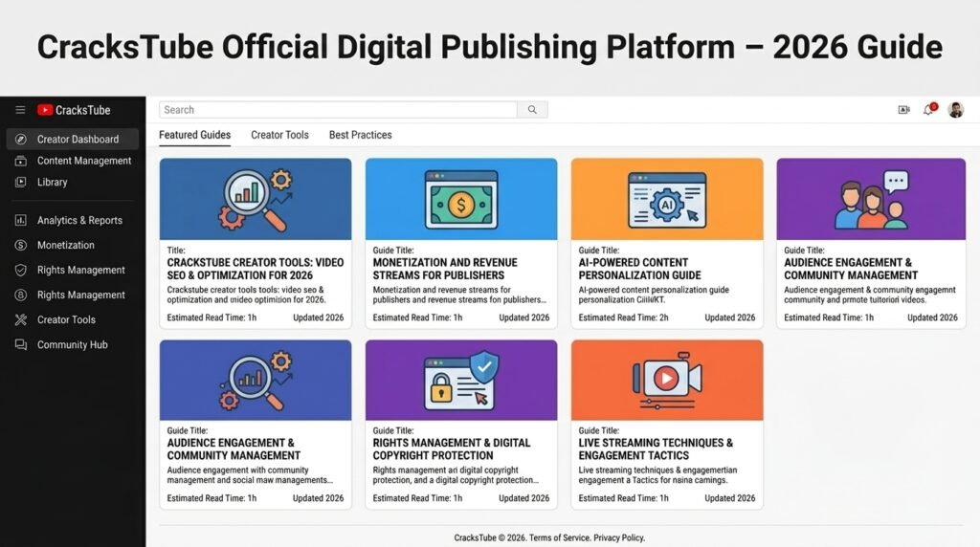This screenshot has height=547, width=980.
Task: Open the Video SEO & Optimization thumbnail
Action: [255, 199]
